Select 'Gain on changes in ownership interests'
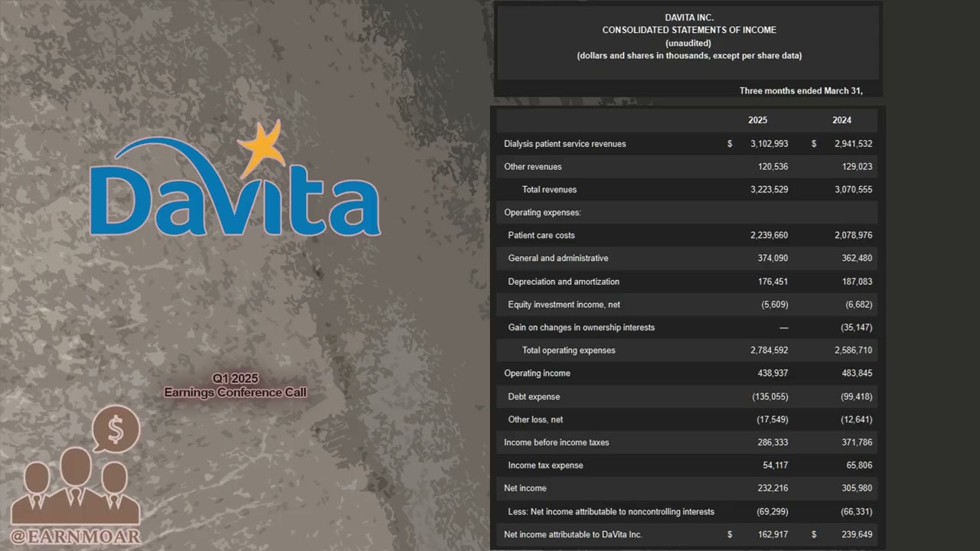980x551 pixels. click(x=581, y=328)
